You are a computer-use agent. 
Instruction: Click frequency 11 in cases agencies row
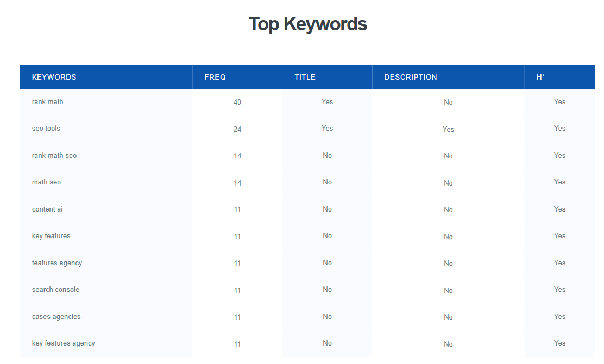(x=237, y=317)
